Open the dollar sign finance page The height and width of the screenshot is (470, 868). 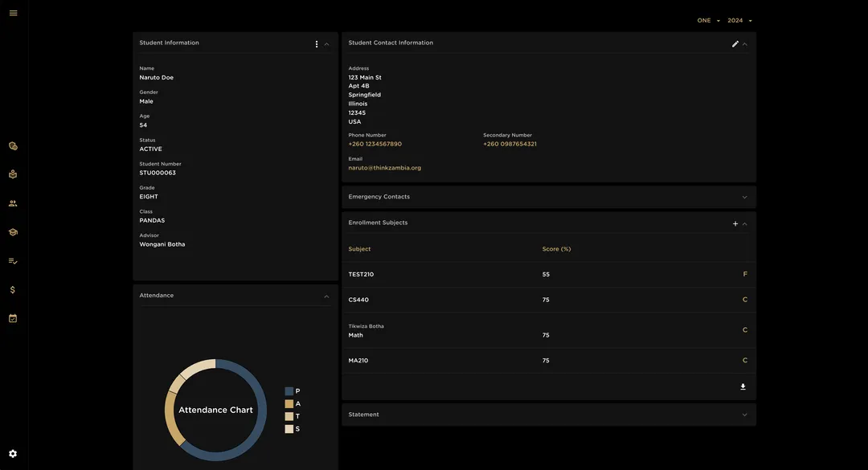pyautogui.click(x=13, y=290)
